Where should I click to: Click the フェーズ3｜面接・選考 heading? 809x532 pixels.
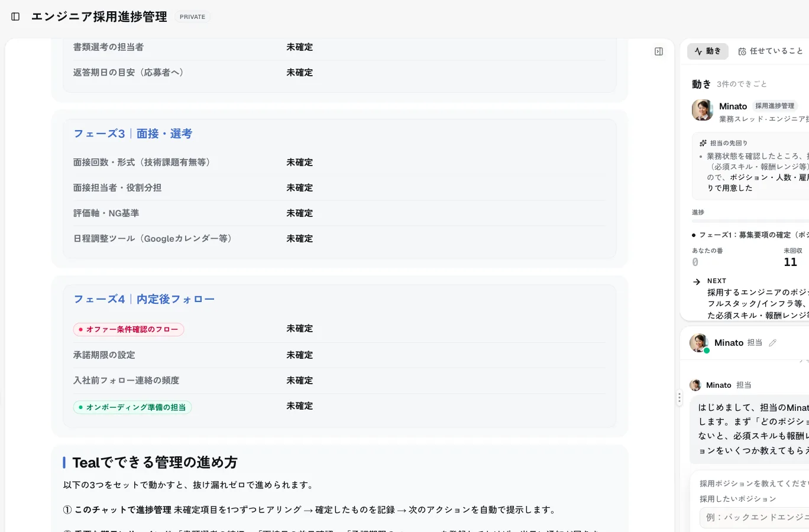[133, 134]
